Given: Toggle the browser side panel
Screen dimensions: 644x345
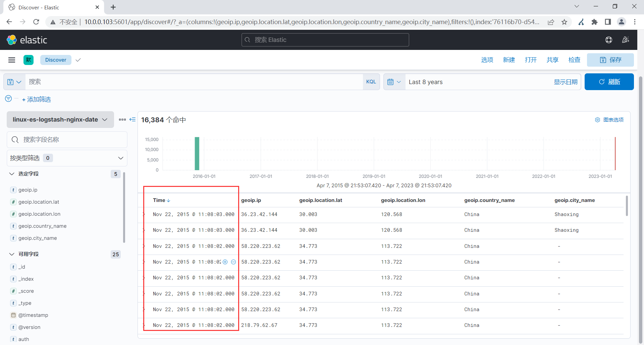Looking at the screenshot, I should [x=608, y=22].
